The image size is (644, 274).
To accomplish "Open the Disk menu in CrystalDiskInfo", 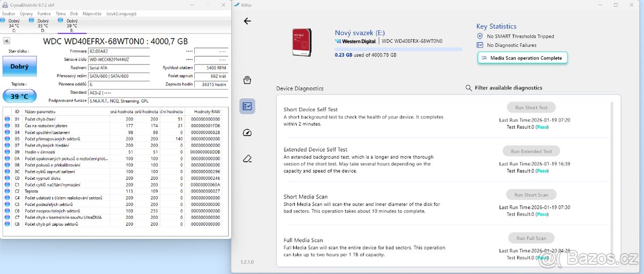I will 74,13.
